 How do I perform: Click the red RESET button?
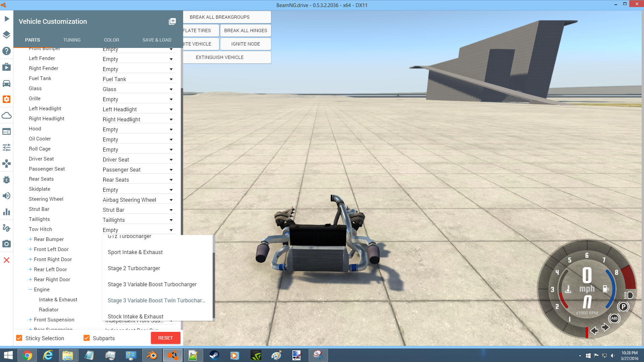pyautogui.click(x=165, y=338)
